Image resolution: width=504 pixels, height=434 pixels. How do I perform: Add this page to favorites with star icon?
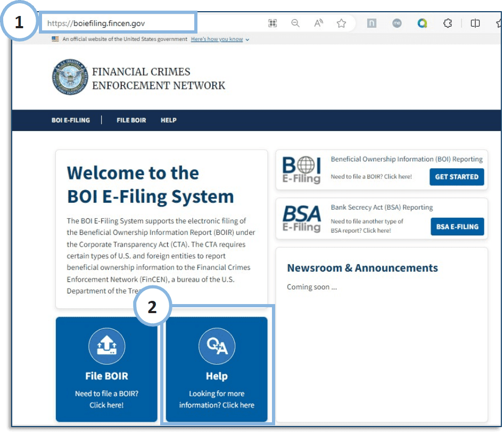342,23
